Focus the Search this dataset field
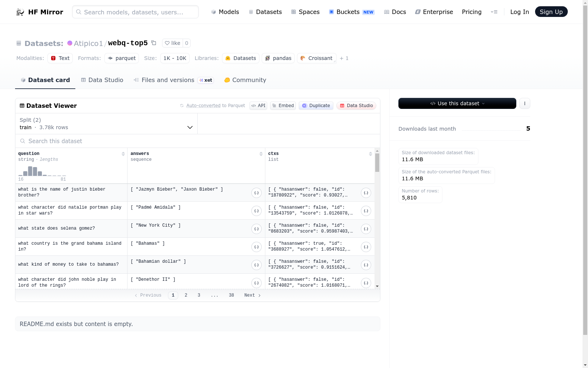The height and width of the screenshot is (368, 588). pos(198,141)
